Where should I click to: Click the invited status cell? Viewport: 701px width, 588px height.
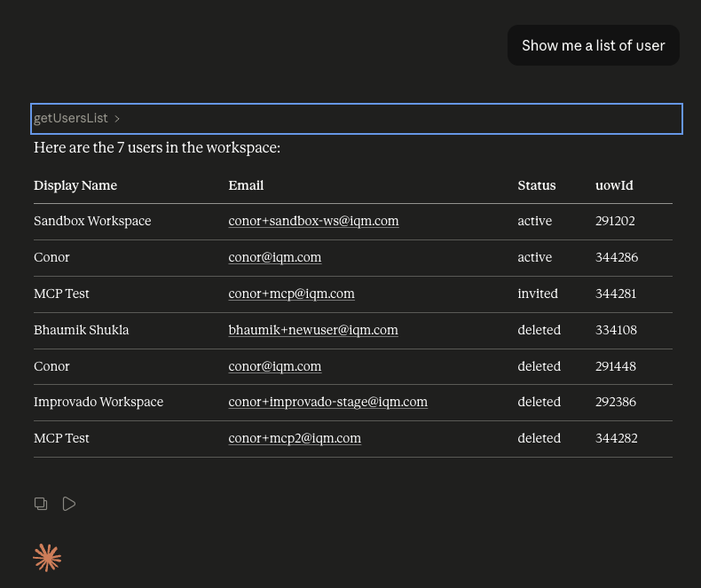(538, 294)
